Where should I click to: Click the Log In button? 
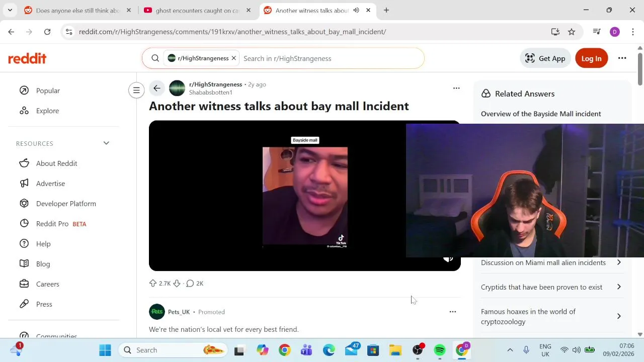(x=591, y=58)
